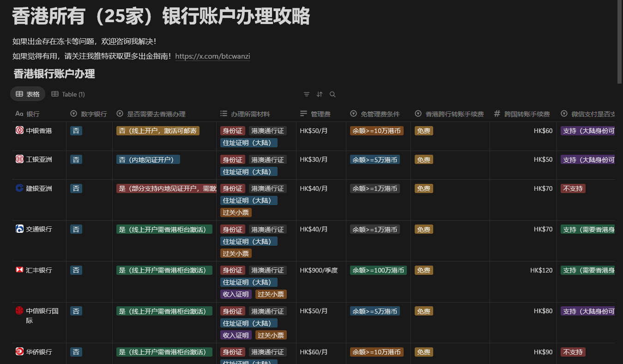
Task: Switch to the 表格 view tab
Action: coord(28,94)
